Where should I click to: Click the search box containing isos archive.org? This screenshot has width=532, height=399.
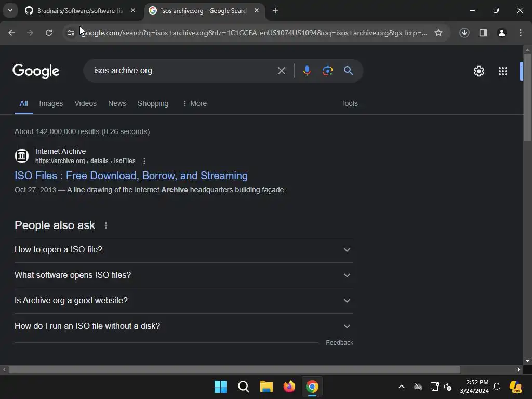tap(183, 71)
